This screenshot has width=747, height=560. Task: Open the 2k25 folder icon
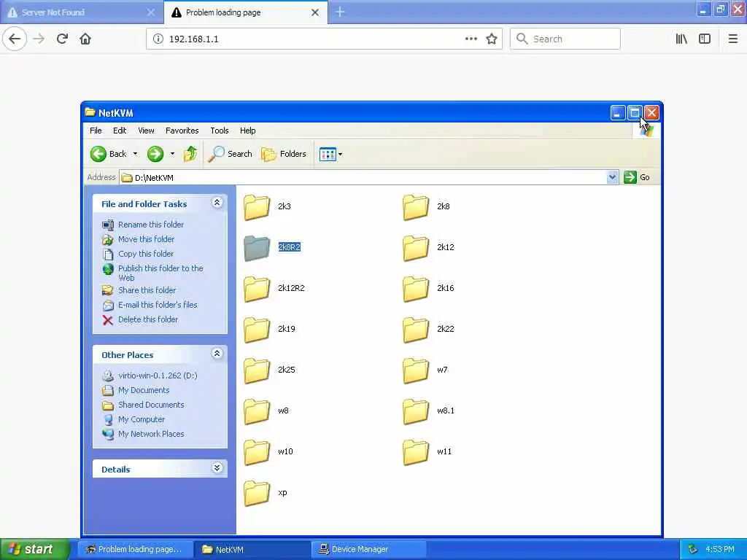[x=257, y=370]
